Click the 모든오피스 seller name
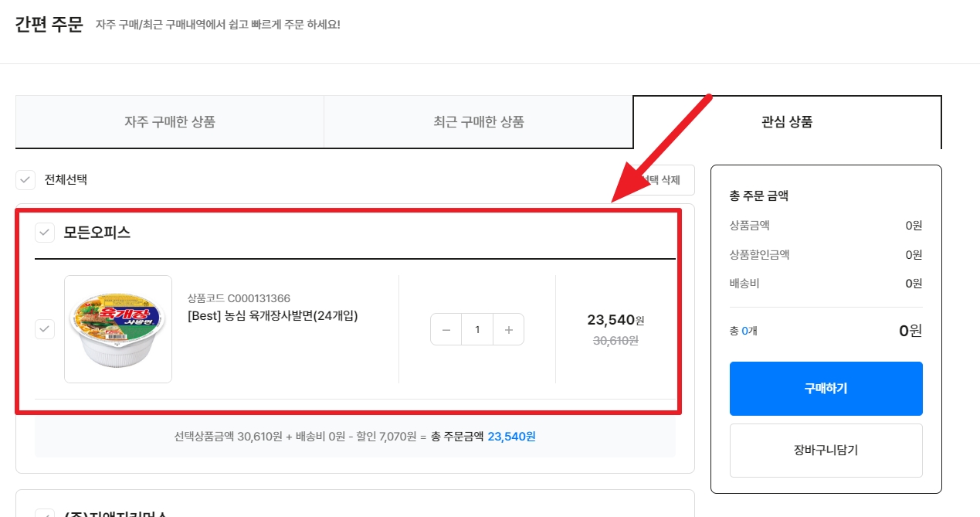This screenshot has height=517, width=980. tap(97, 232)
